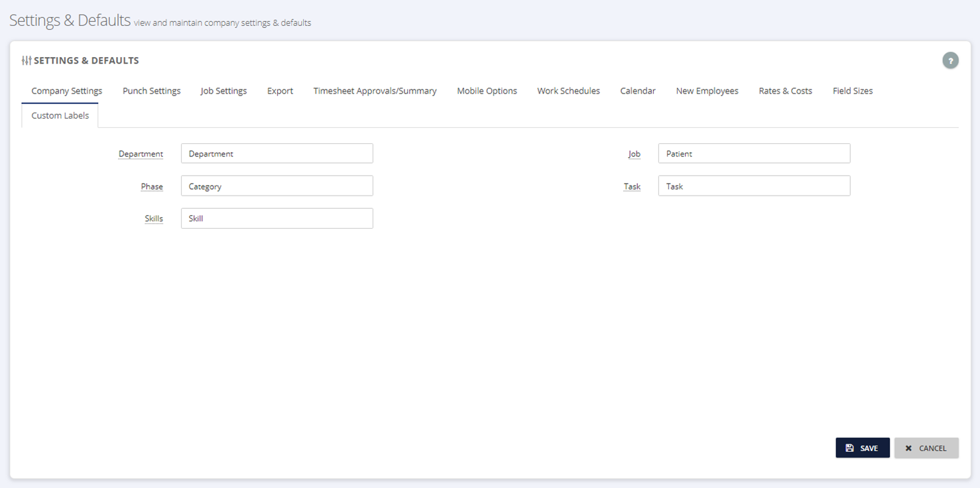Select the Field Sizes tab
The width and height of the screenshot is (980, 488).
pyautogui.click(x=853, y=91)
